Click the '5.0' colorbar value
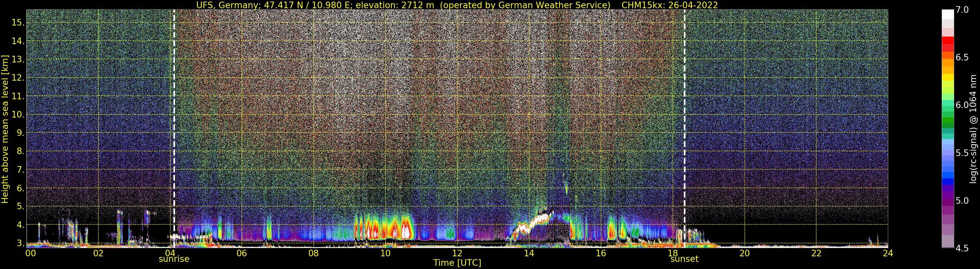 [x=962, y=200]
